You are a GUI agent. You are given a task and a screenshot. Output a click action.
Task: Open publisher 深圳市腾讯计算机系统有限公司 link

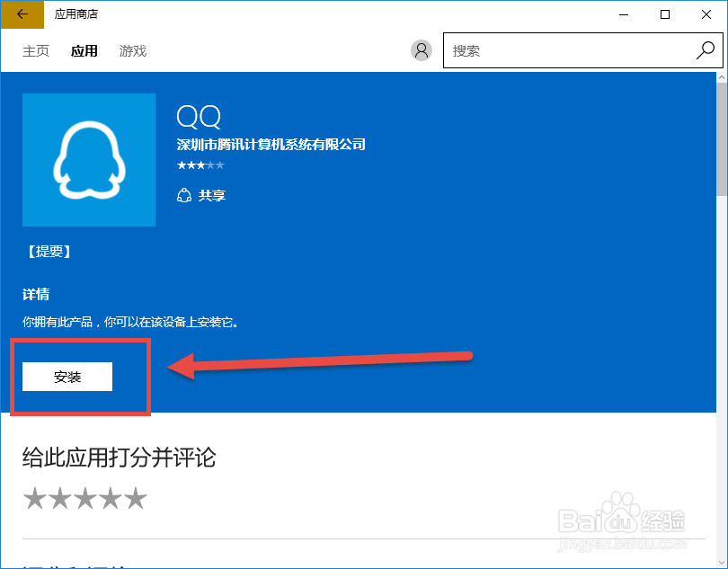click(x=271, y=145)
